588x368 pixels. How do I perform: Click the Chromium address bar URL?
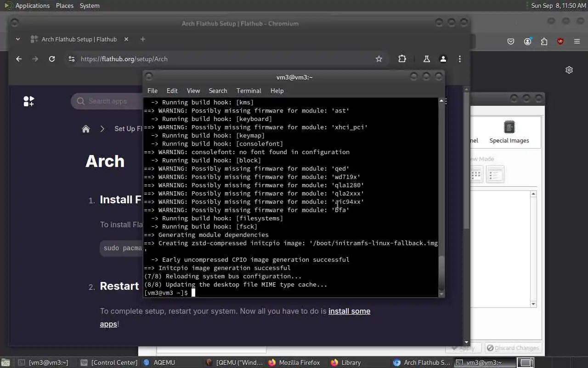click(x=124, y=59)
